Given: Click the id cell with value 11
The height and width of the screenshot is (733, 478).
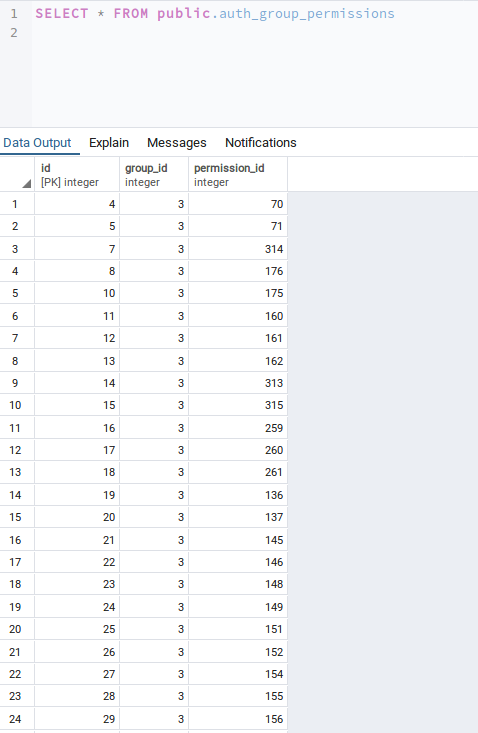Looking at the screenshot, I should pyautogui.click(x=77, y=316).
